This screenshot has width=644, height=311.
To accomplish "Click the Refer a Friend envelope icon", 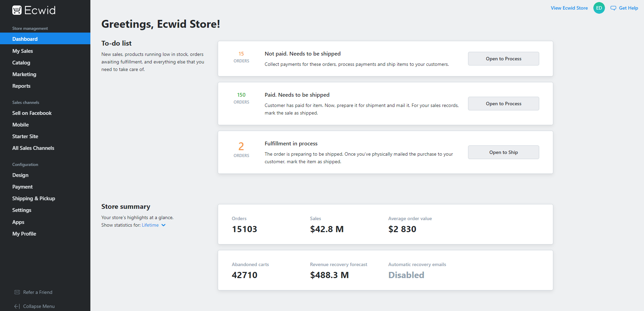I will [17, 292].
